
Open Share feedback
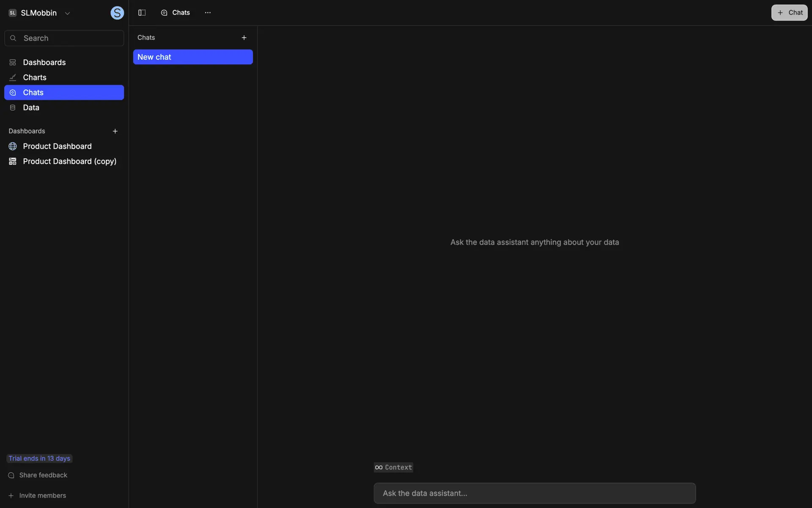tap(43, 475)
